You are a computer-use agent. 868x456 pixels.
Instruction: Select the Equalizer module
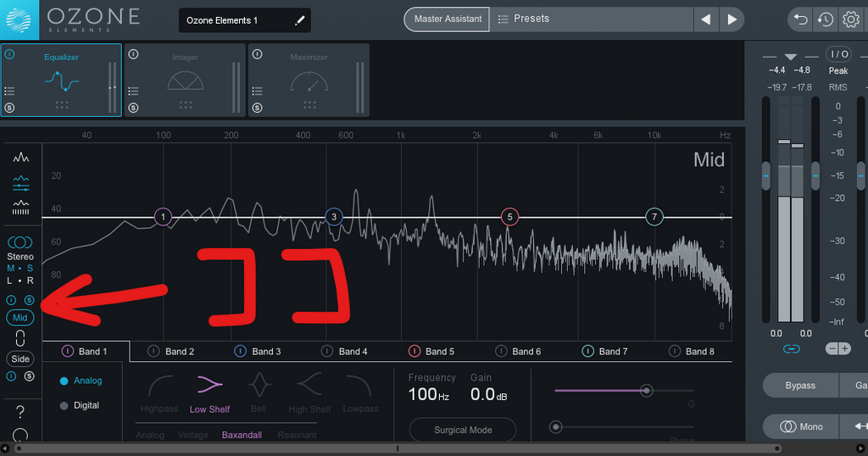tap(61, 81)
